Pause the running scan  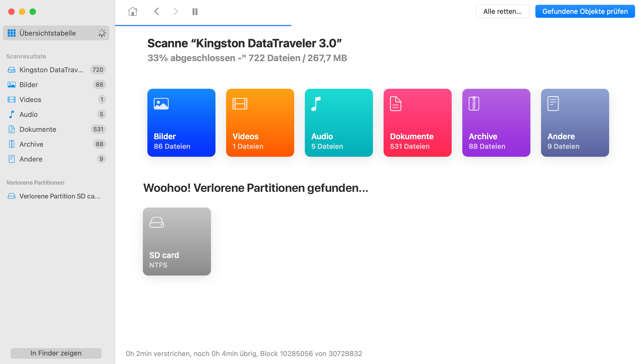click(195, 11)
